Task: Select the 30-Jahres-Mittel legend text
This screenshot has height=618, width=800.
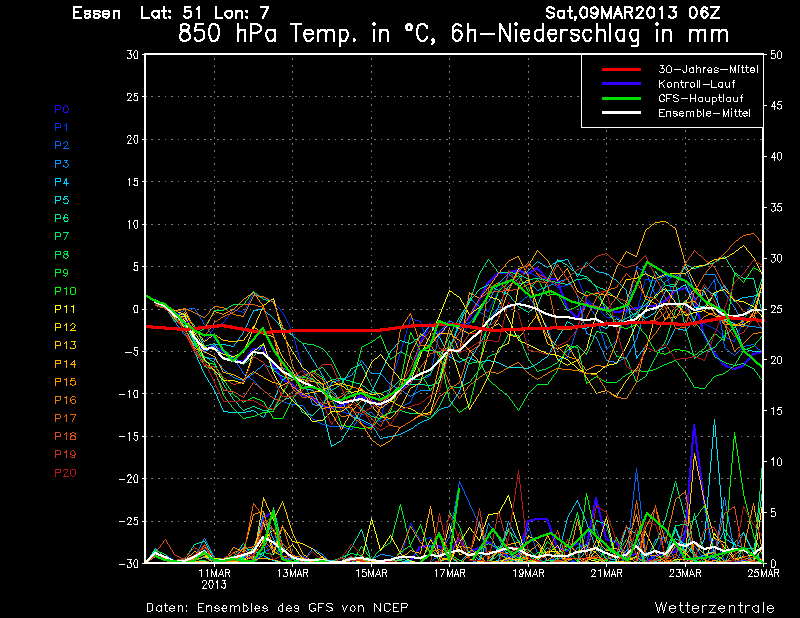Action: 708,69
